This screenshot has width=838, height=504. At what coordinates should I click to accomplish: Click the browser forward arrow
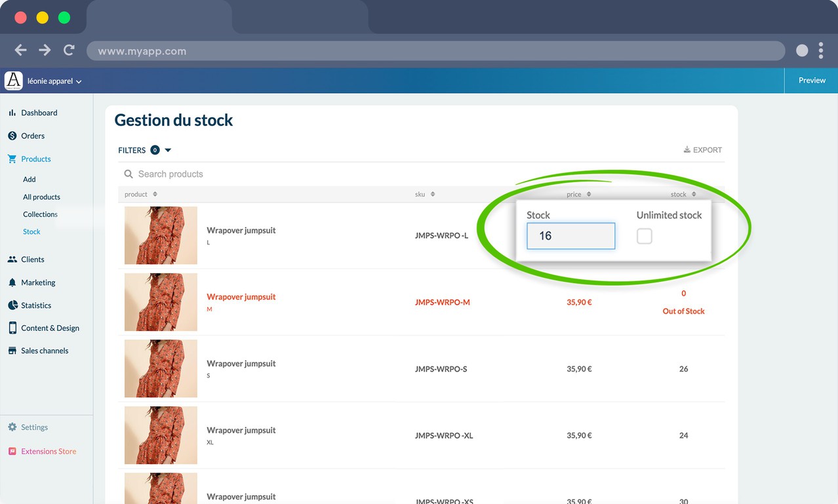point(45,50)
